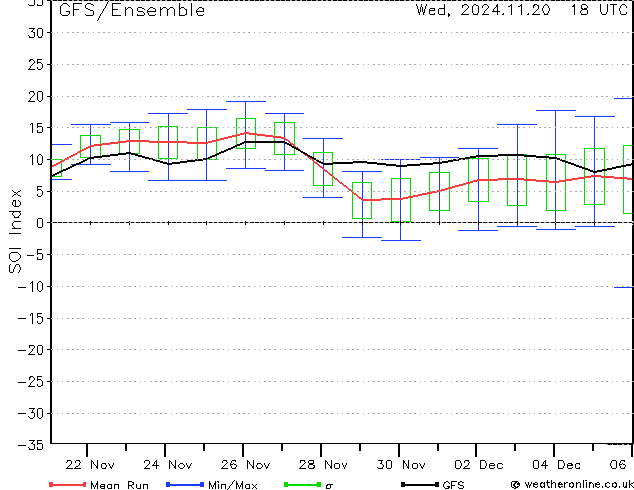Click the date 'Wed, 2024.11.20' header text

click(x=483, y=10)
